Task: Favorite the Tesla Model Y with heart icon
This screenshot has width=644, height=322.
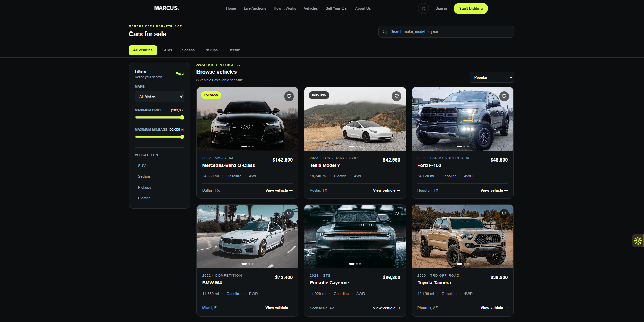Action: [x=397, y=96]
